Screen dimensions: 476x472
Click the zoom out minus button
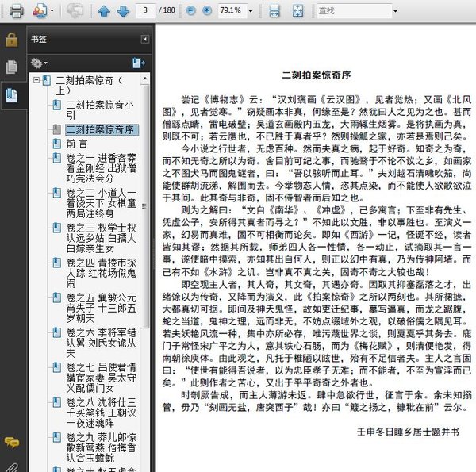pos(190,11)
